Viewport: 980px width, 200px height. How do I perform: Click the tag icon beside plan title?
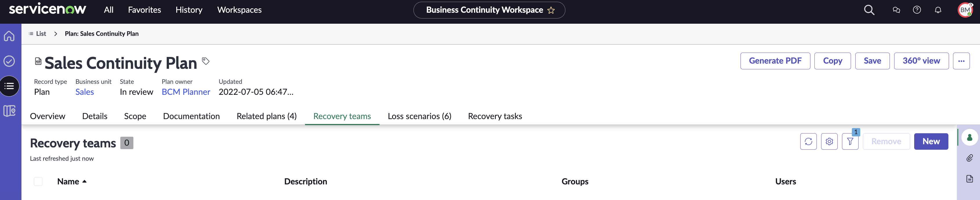pyautogui.click(x=206, y=61)
